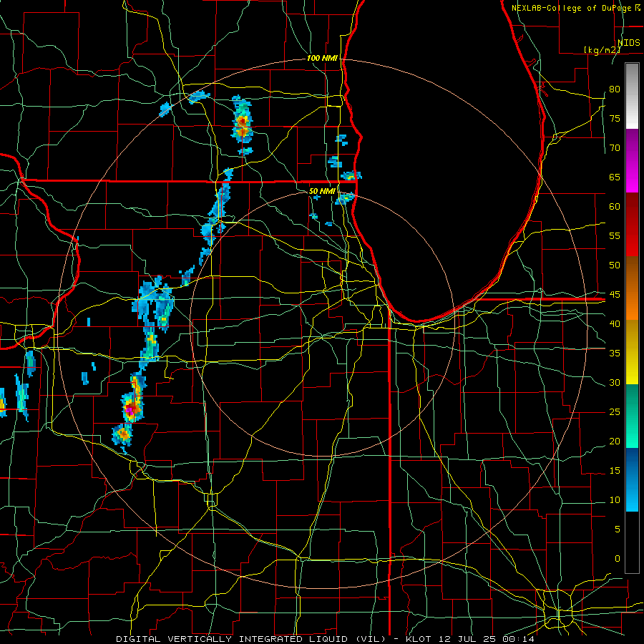This screenshot has height=644, width=644.
Task: Click the 50 NMI range ring label
Action: pos(322,191)
